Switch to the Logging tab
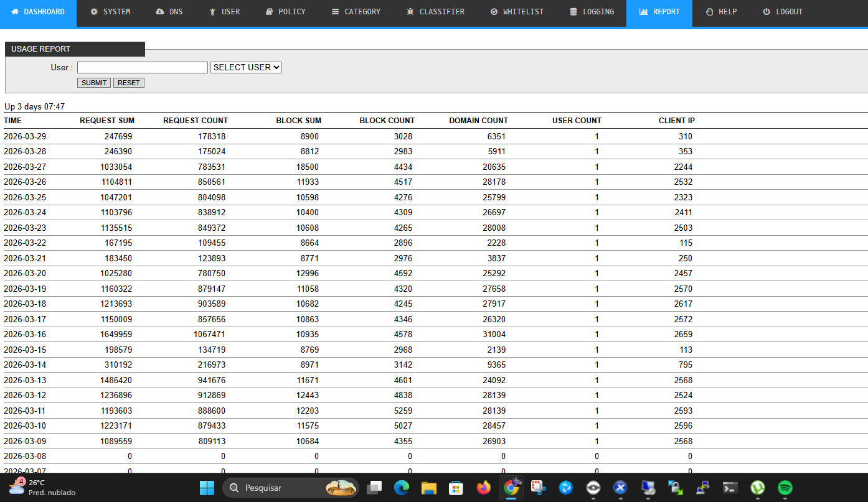Image resolution: width=868 pixels, height=502 pixels. [592, 12]
